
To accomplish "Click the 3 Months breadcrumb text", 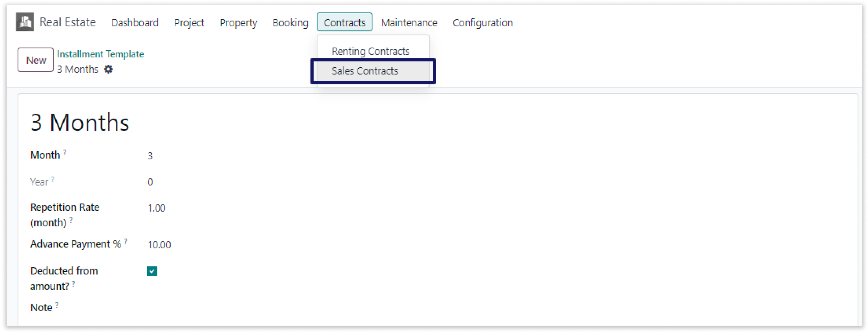I will (78, 69).
